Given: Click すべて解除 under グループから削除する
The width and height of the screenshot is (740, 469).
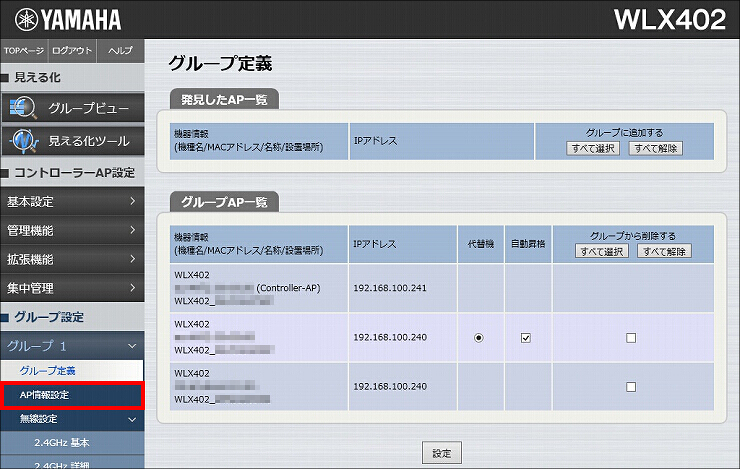Looking at the screenshot, I should (664, 251).
